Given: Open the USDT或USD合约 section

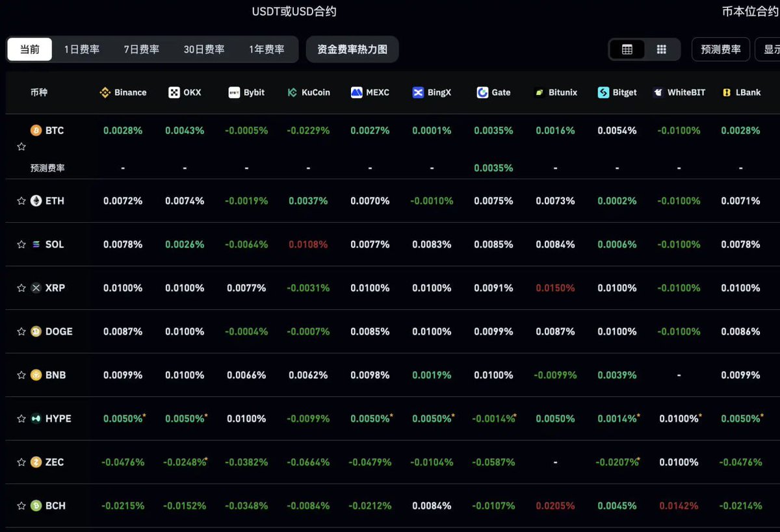Looking at the screenshot, I should [294, 11].
